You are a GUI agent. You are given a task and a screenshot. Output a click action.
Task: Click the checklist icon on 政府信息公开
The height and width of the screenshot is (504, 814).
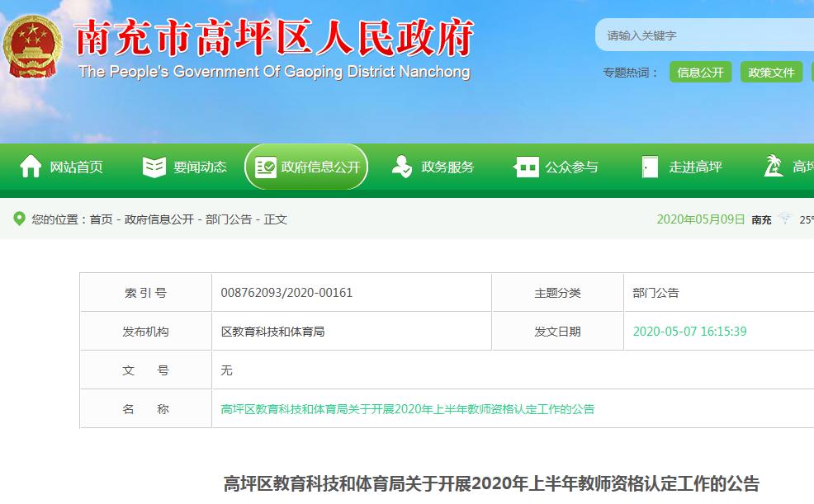[266, 165]
